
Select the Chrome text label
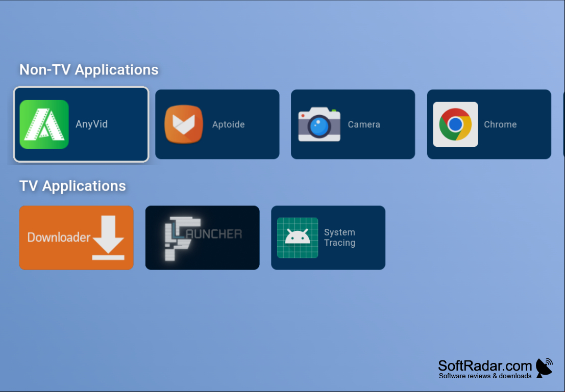coord(500,124)
